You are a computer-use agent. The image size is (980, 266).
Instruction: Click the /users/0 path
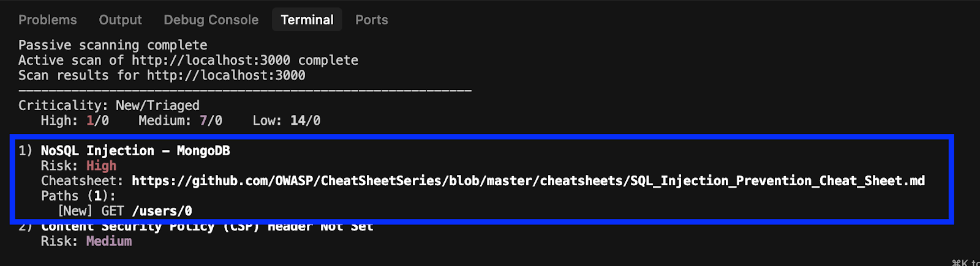[162, 211]
